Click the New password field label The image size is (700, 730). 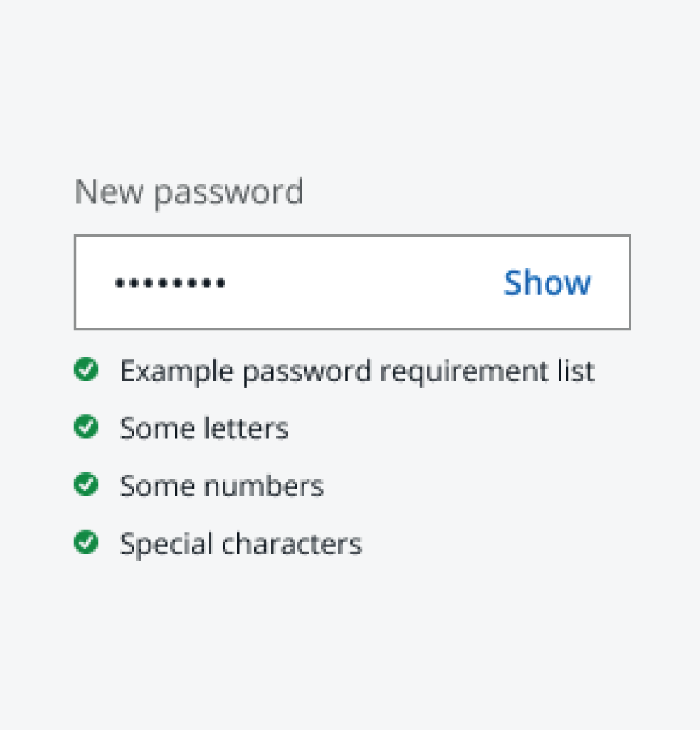point(189,192)
